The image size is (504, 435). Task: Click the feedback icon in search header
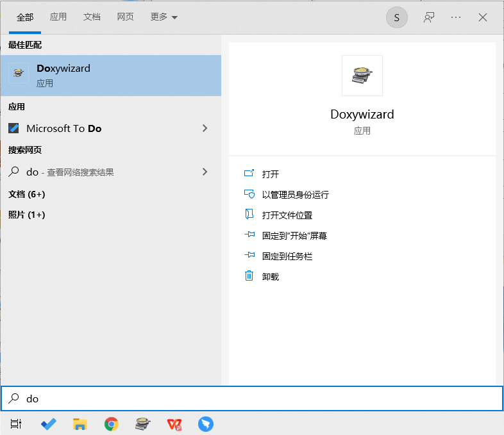[429, 17]
